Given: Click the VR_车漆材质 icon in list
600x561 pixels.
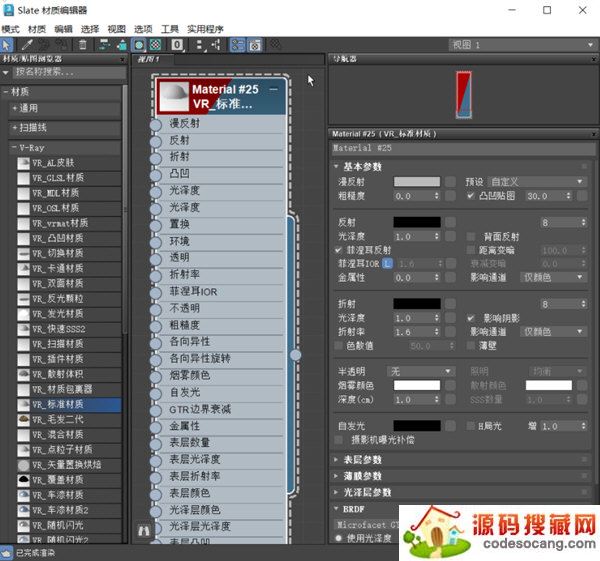Looking at the screenshot, I should click(x=24, y=495).
